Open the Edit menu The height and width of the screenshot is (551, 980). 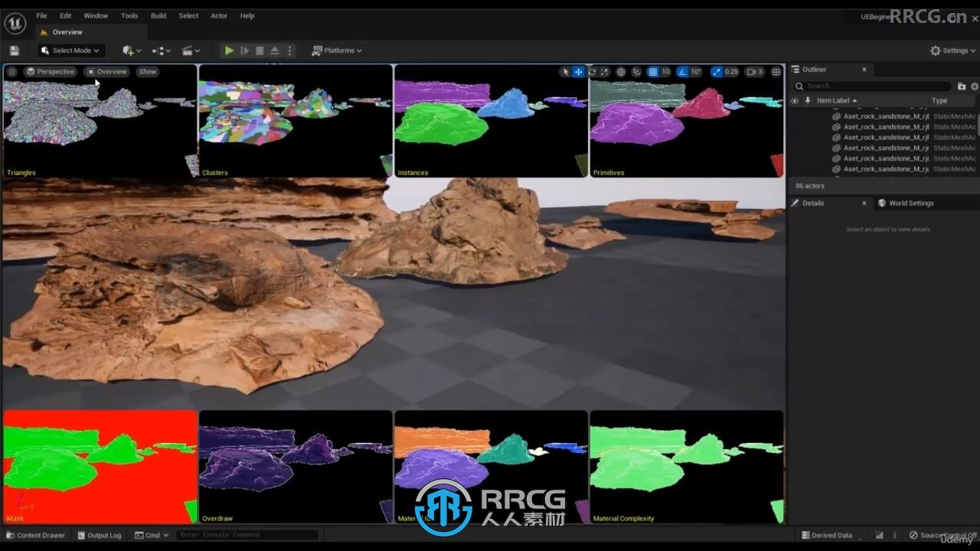pyautogui.click(x=66, y=15)
